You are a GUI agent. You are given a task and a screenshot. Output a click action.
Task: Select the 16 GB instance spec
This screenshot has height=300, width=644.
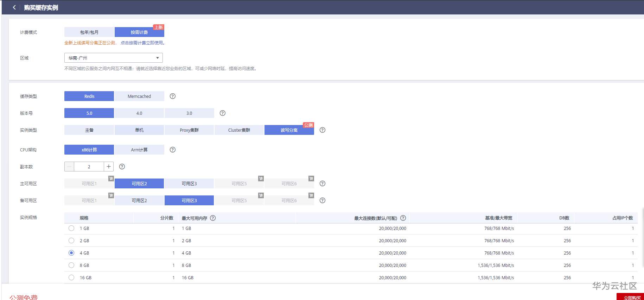click(x=71, y=277)
